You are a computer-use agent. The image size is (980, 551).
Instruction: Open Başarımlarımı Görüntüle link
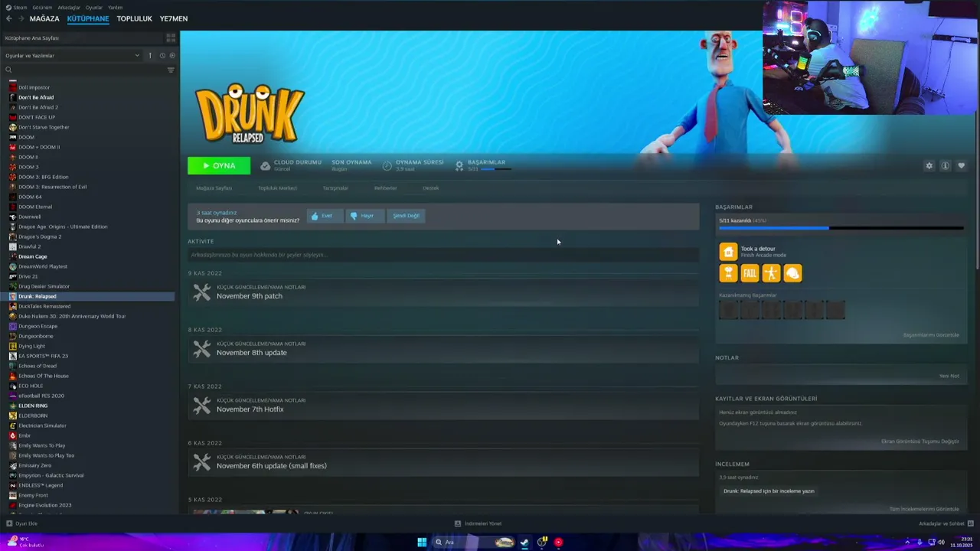(931, 335)
